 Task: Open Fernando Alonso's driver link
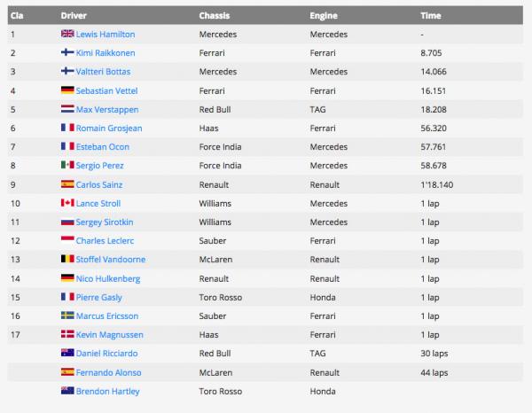pos(108,372)
